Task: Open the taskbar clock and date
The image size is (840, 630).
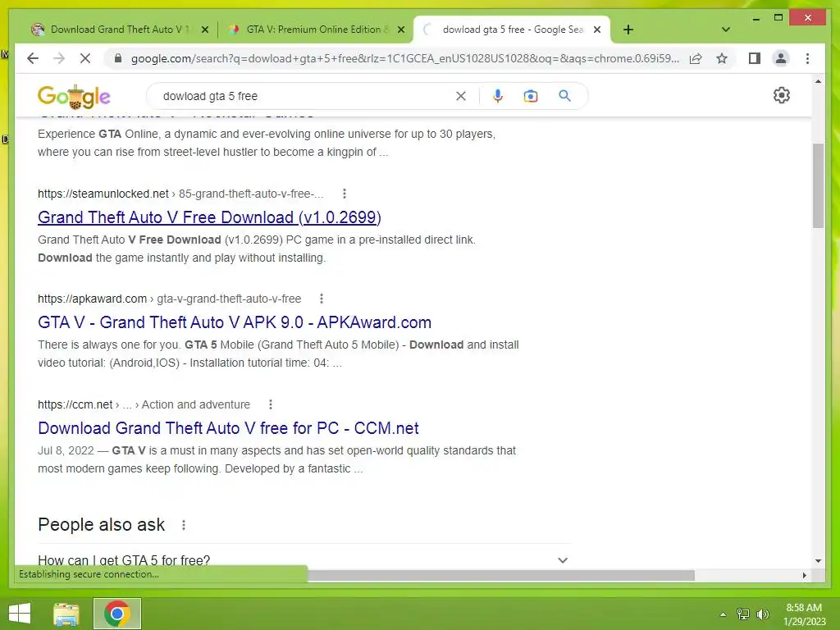Action: coord(804,614)
